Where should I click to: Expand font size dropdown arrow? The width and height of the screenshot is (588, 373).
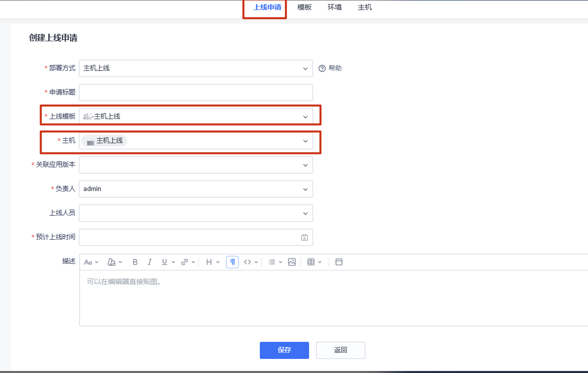click(97, 262)
